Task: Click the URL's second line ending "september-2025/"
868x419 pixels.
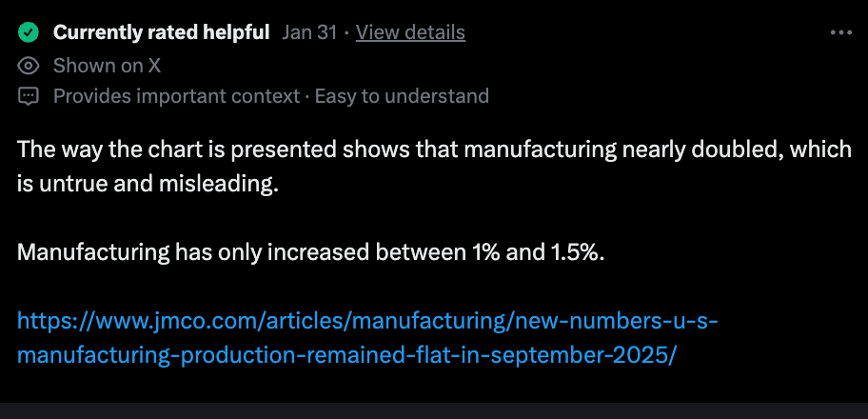Action: [346, 355]
